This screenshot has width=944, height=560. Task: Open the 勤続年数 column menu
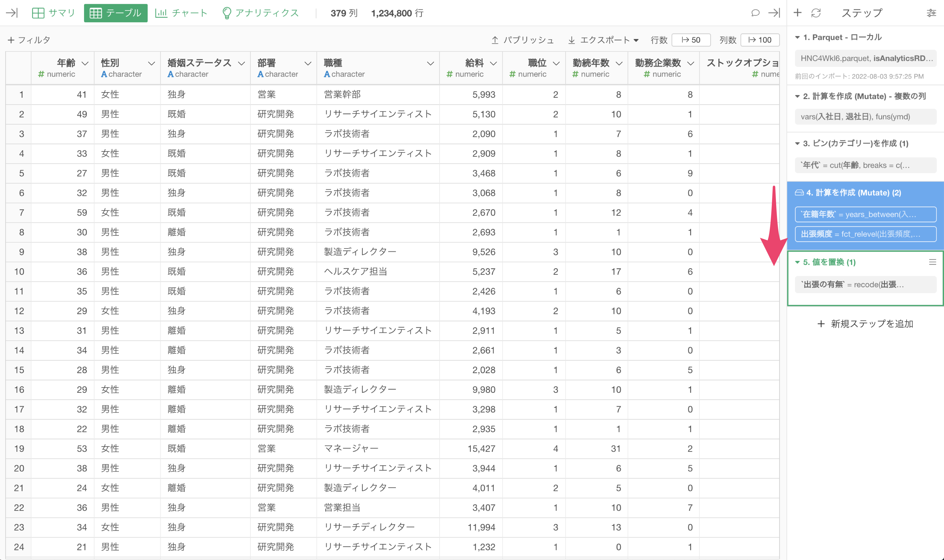pyautogui.click(x=619, y=63)
